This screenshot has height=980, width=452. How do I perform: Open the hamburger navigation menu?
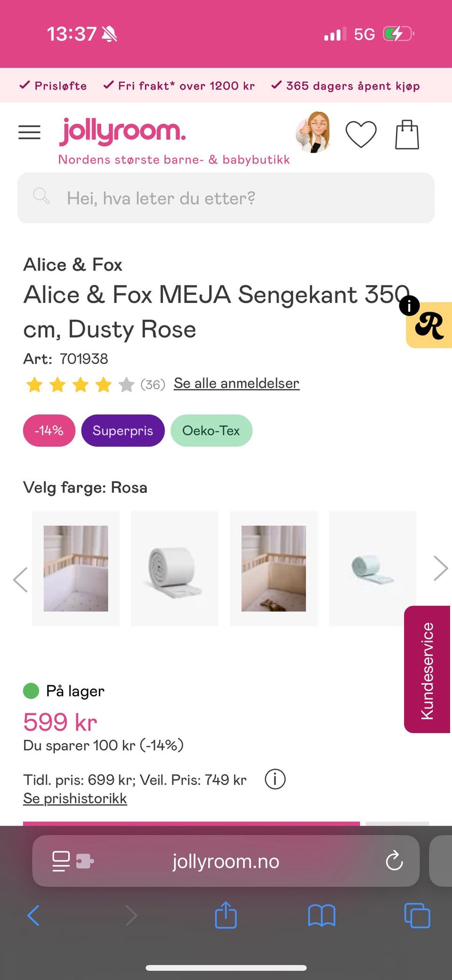click(x=29, y=132)
